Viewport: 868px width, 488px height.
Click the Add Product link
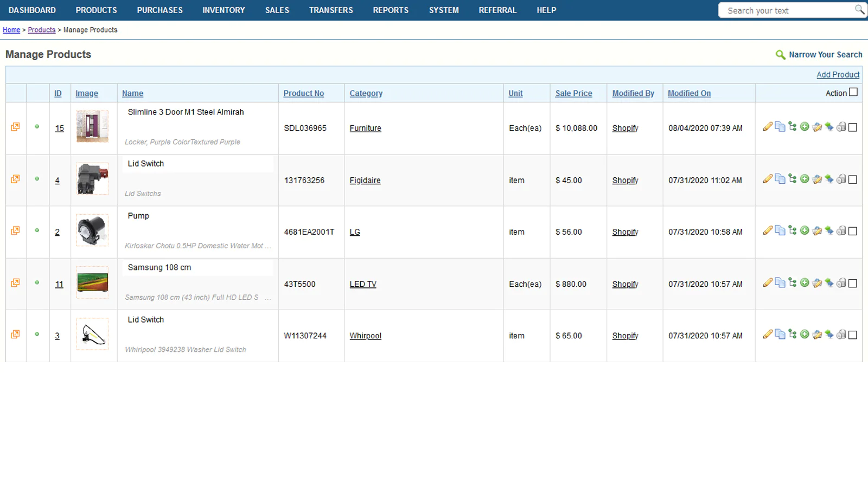point(838,74)
